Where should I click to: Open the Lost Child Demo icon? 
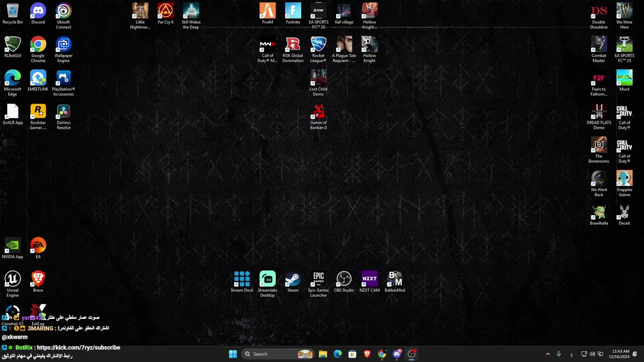point(318,83)
